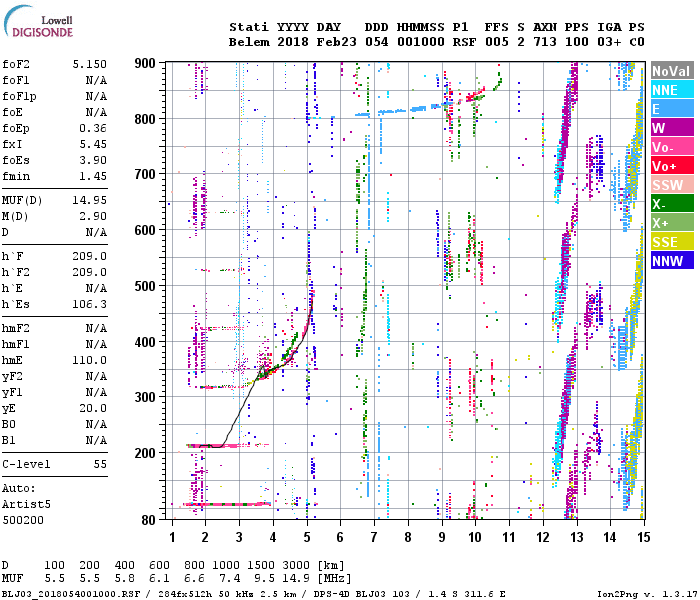Click the 500200 version number

coord(23,520)
